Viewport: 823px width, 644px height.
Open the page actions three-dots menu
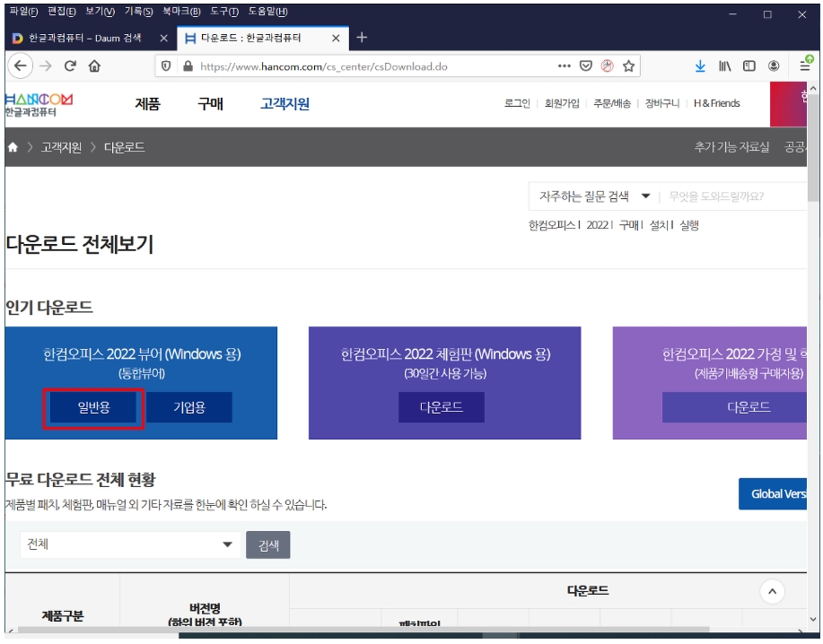[x=565, y=66]
